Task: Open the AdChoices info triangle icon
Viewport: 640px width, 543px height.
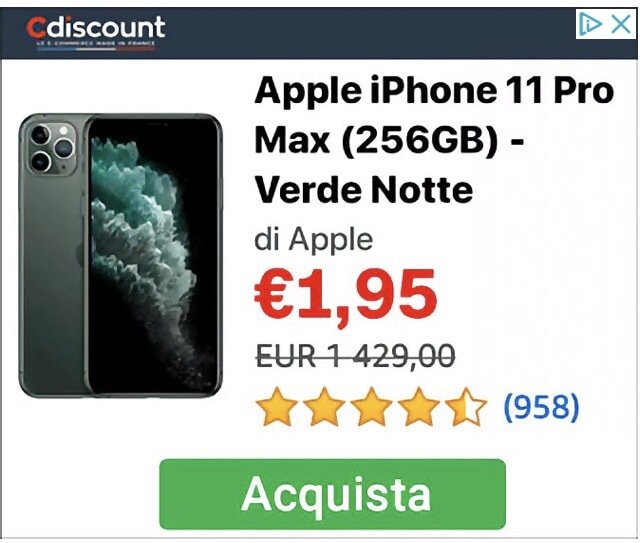Action: click(591, 24)
